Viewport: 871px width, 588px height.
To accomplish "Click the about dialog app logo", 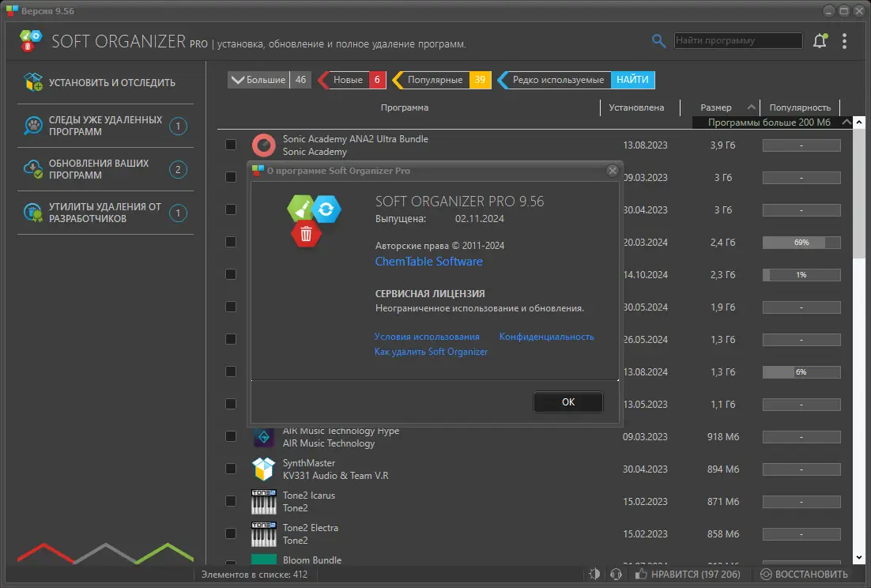I will [314, 220].
